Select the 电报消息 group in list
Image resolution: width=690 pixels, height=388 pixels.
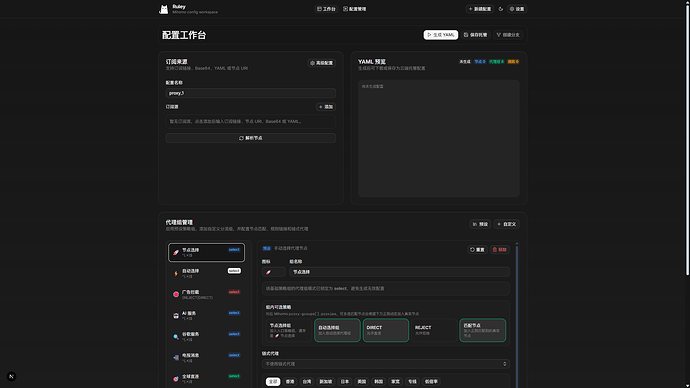206,358
